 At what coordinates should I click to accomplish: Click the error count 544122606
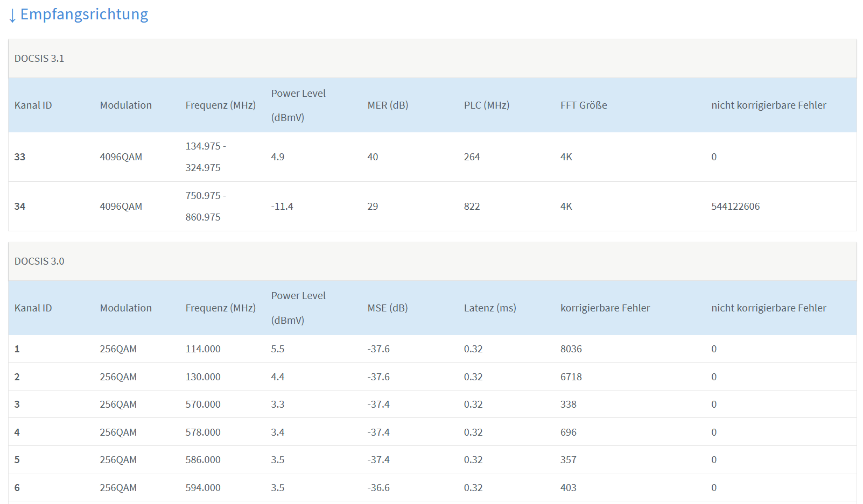735,207
